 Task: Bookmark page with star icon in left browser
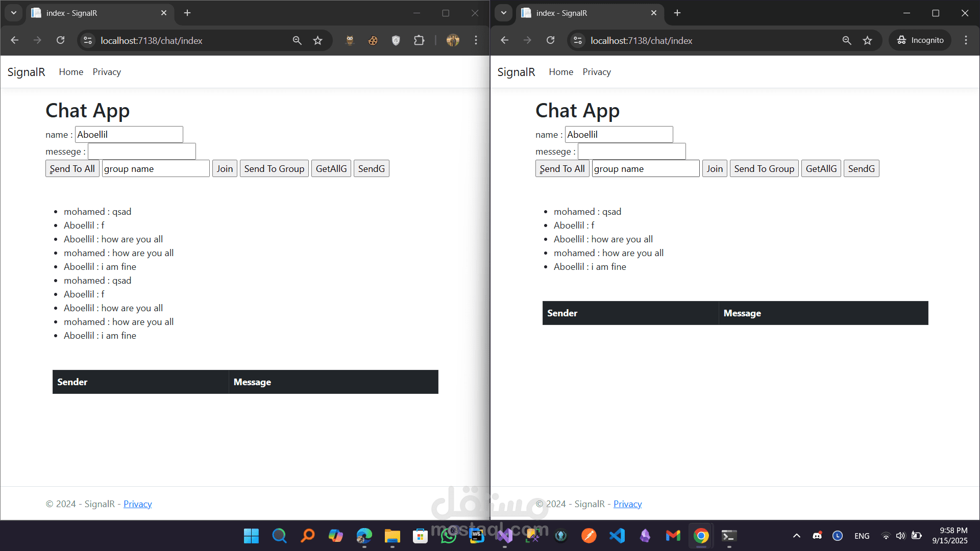pyautogui.click(x=317, y=40)
